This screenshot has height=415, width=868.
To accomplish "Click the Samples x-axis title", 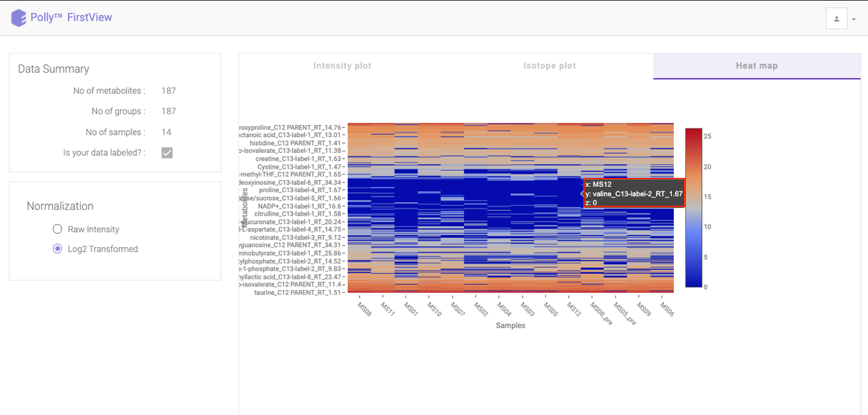I will point(510,326).
